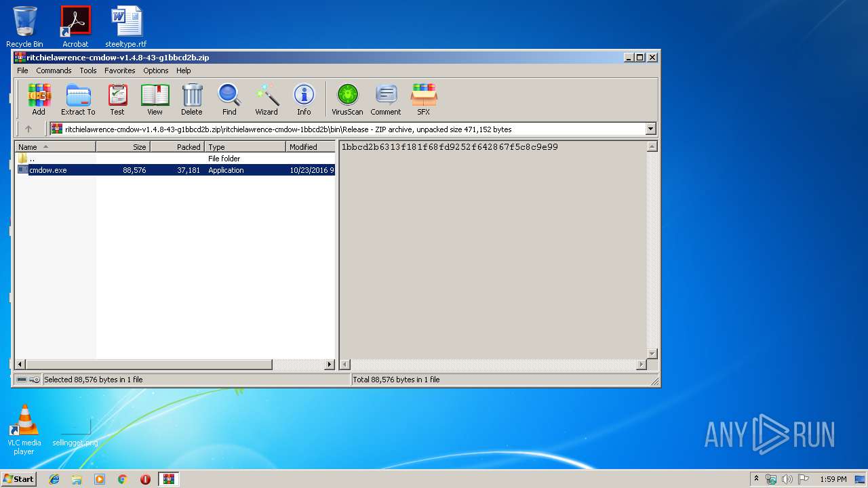Open the View file icon
Viewport: 868px width, 488px height.
pyautogui.click(x=155, y=99)
